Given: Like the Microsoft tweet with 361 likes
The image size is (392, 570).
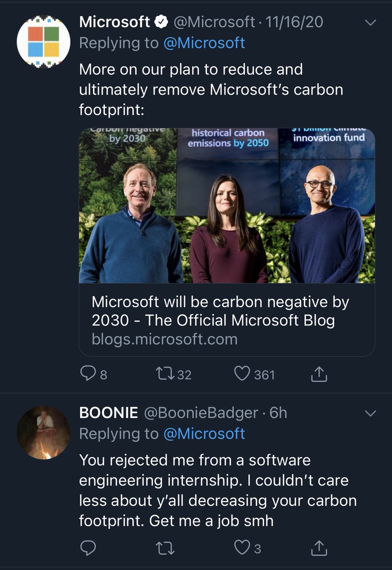Looking at the screenshot, I should tap(242, 374).
